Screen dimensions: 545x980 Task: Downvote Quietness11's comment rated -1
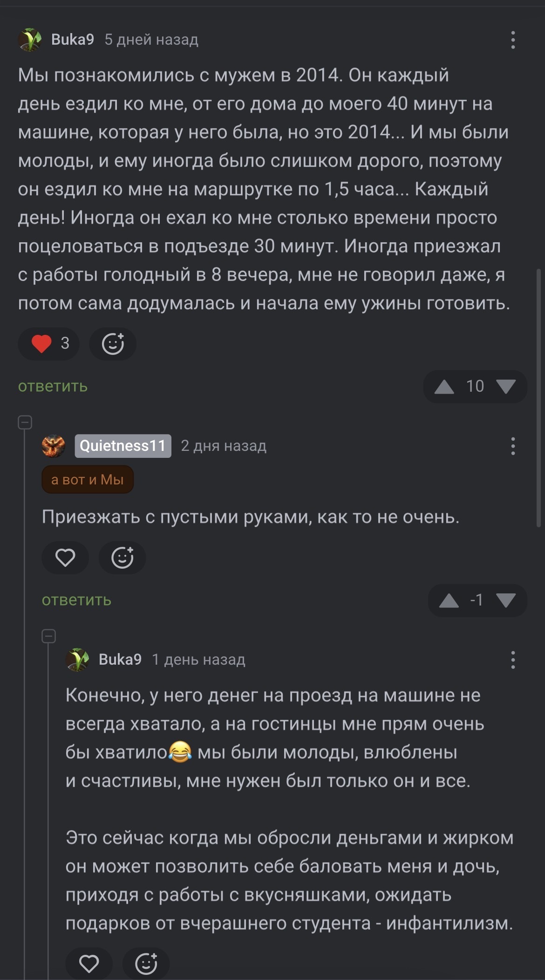coord(506,600)
